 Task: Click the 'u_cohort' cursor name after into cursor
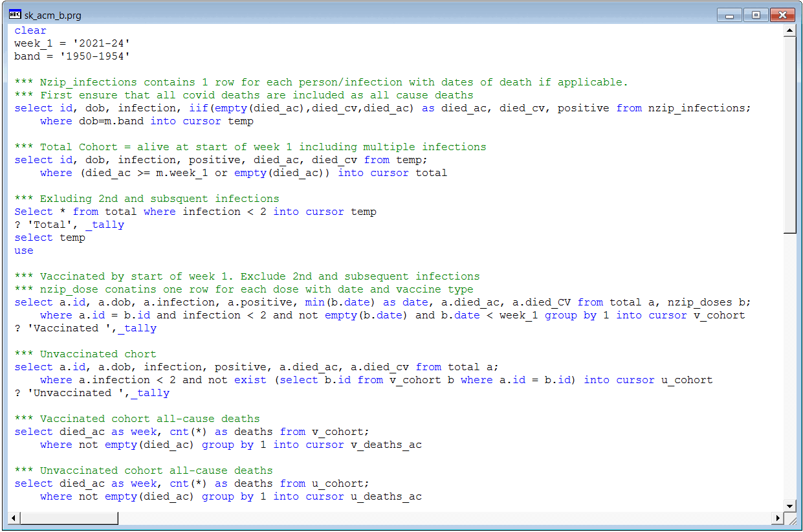coord(687,380)
